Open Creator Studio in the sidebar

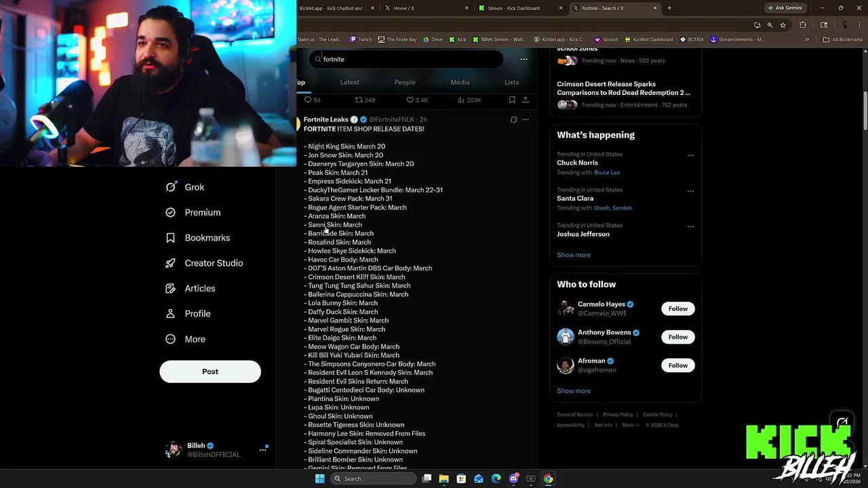pos(204,263)
